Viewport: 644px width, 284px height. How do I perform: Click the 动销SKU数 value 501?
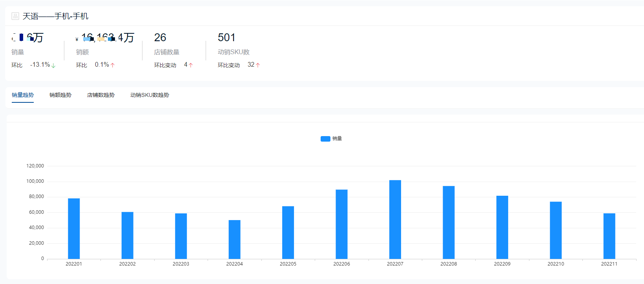226,37
